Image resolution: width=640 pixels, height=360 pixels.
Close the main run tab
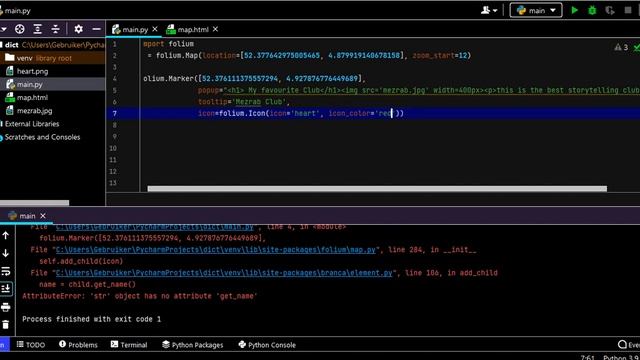(x=43, y=216)
